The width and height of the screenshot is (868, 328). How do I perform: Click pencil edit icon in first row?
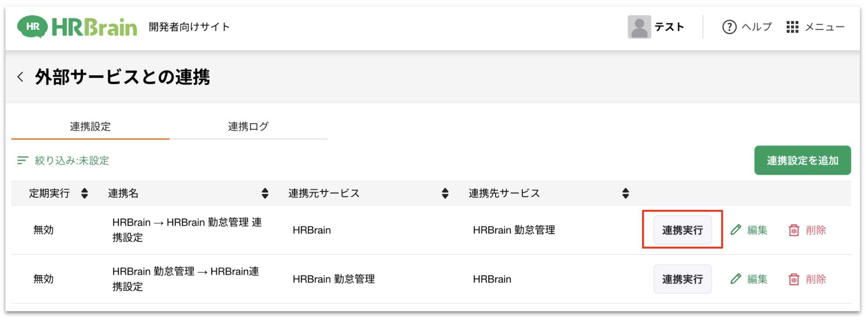736,230
